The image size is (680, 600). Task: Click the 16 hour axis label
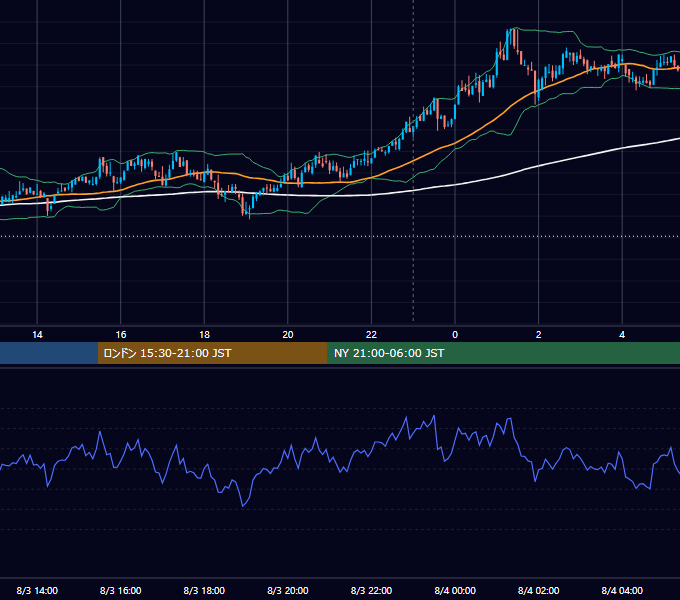(x=121, y=335)
